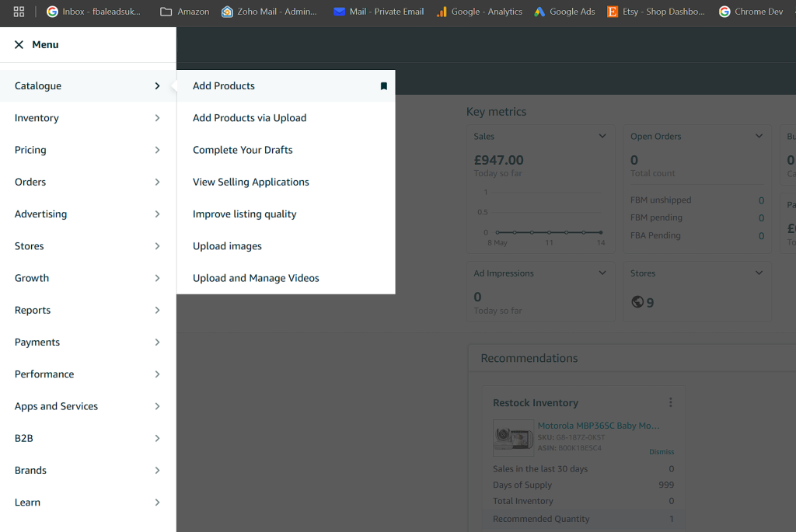Expand the Performance menu chevron
The width and height of the screenshot is (796, 532).
(157, 374)
